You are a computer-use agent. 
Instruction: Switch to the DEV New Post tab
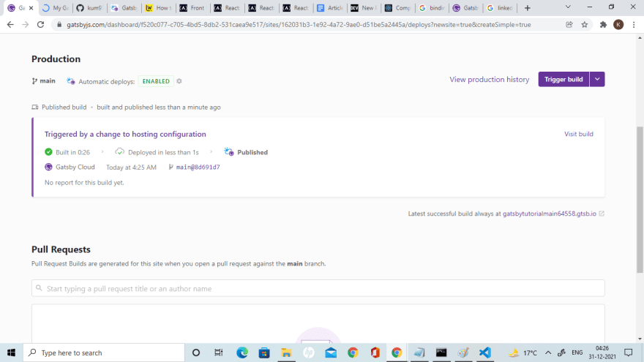click(364, 8)
